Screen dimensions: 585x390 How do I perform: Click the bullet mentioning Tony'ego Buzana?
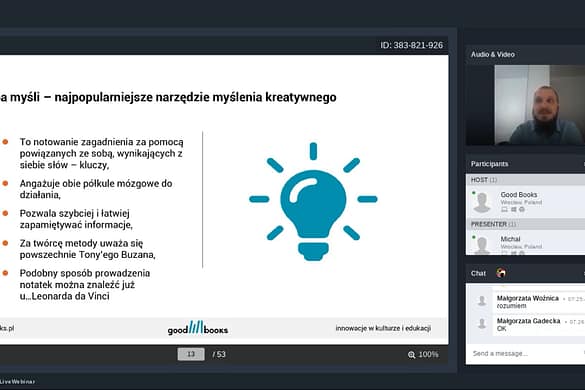click(x=88, y=249)
